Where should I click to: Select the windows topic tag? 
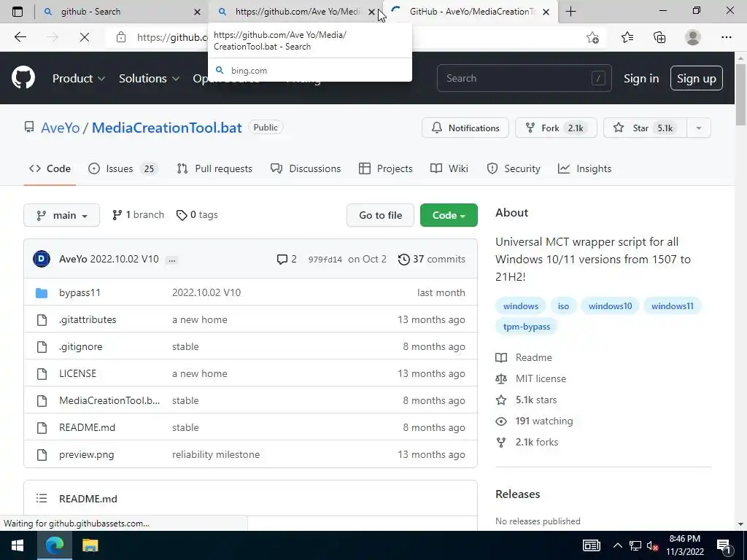(x=521, y=306)
